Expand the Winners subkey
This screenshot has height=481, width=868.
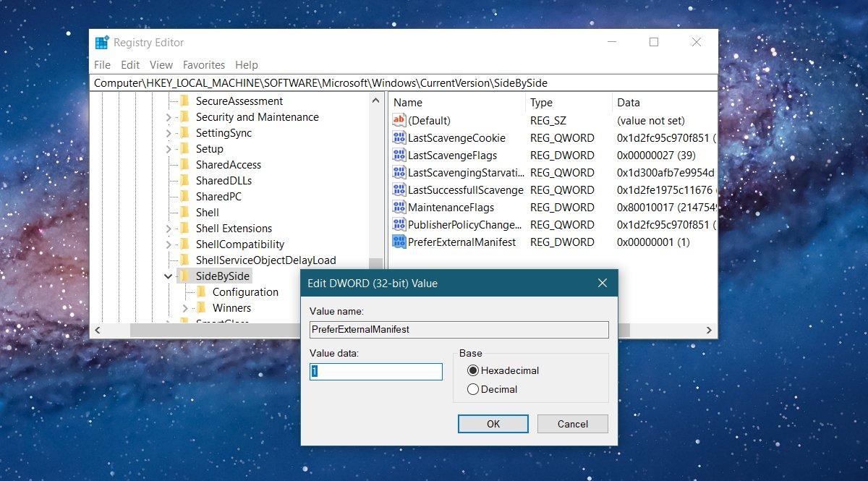pos(185,308)
